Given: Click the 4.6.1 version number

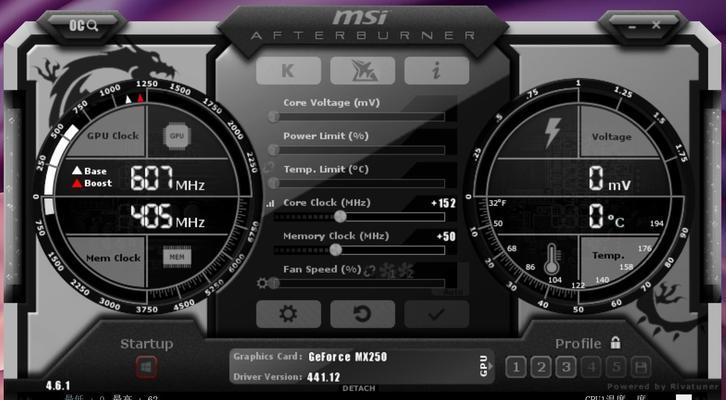Looking at the screenshot, I should tap(58, 386).
